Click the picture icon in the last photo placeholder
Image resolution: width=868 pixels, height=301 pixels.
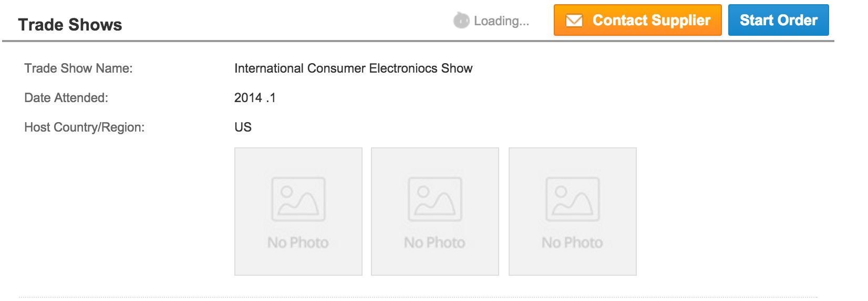(x=573, y=199)
